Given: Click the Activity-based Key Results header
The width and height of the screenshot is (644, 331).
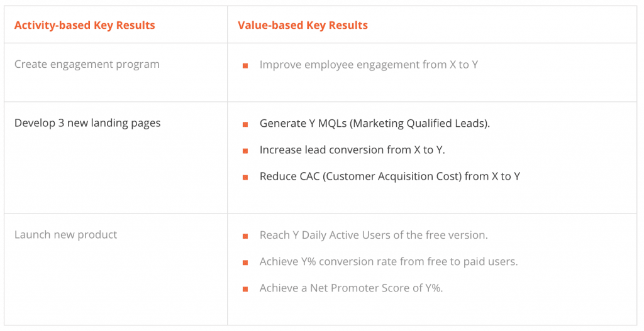Looking at the screenshot, I should (x=85, y=25).
